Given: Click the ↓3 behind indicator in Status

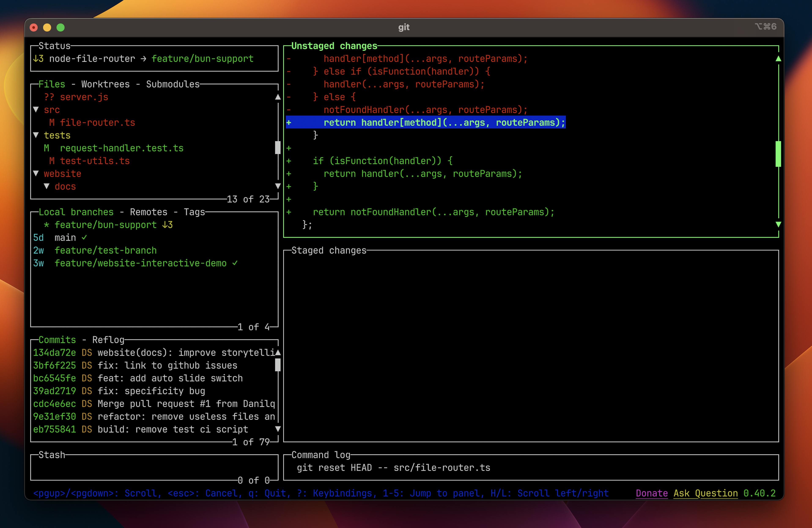Looking at the screenshot, I should tap(38, 58).
